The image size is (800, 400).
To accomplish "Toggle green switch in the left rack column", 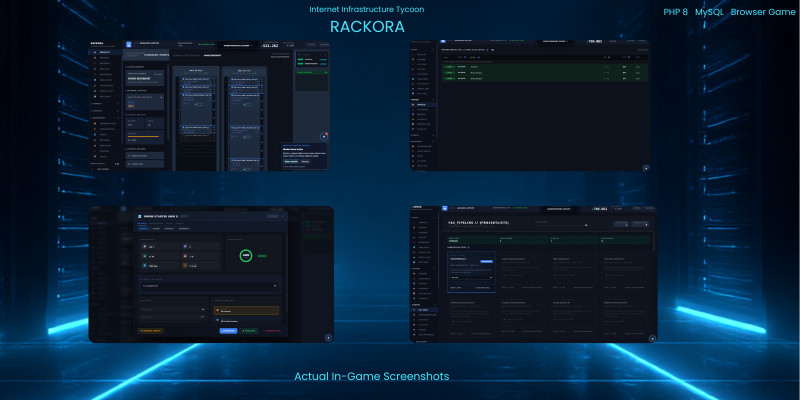I will point(199,104).
